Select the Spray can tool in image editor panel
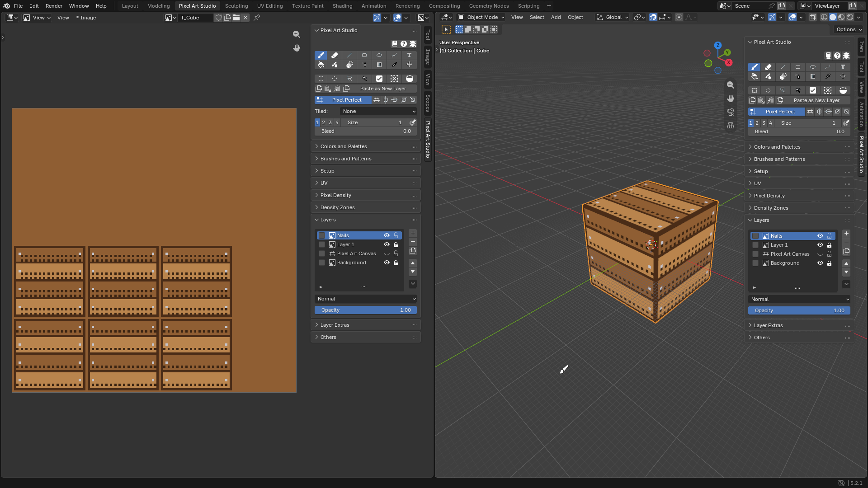 coord(364,65)
